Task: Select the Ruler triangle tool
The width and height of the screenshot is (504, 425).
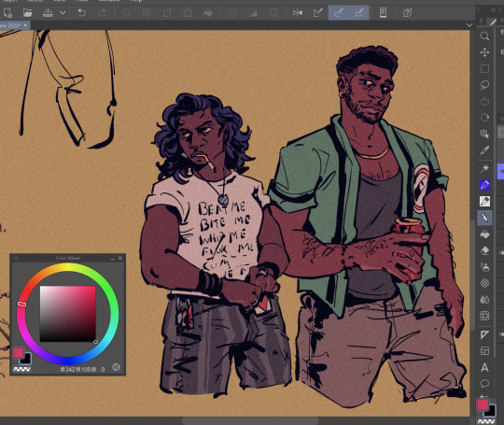Action: (x=484, y=334)
